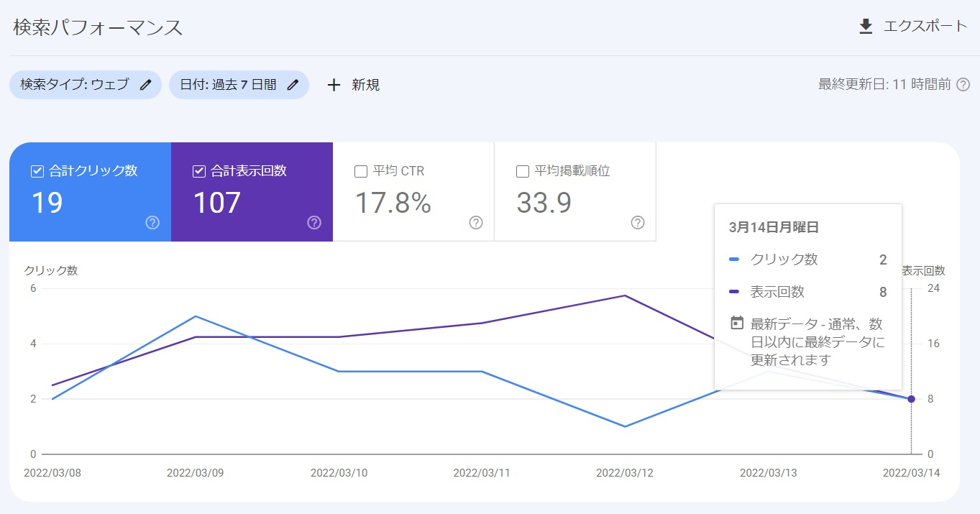
Task: Enable the 平均掲載順位 checkbox
Action: (523, 171)
